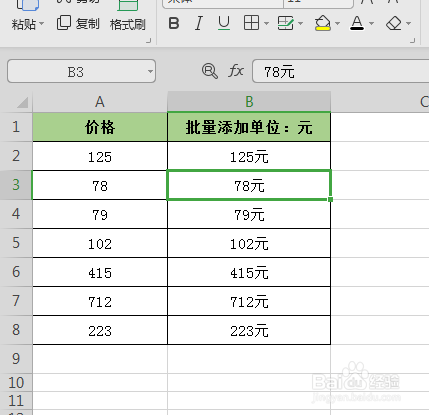Open the fill color dropdown arrow
The width and height of the screenshot is (429, 415).
coord(337,23)
